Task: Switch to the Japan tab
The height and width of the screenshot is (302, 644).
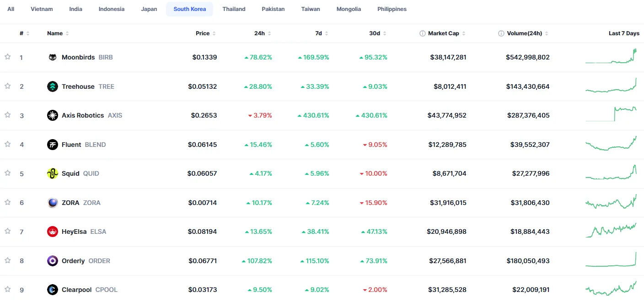Action: click(149, 9)
